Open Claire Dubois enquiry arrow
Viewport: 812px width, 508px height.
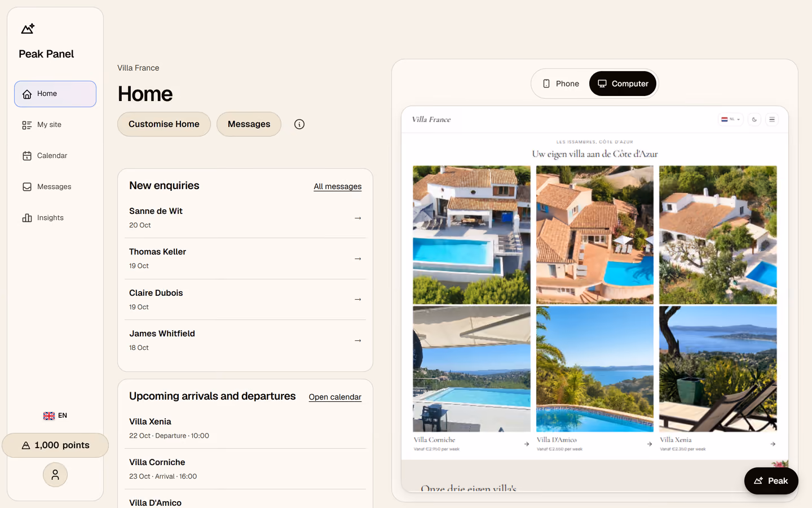pos(358,300)
